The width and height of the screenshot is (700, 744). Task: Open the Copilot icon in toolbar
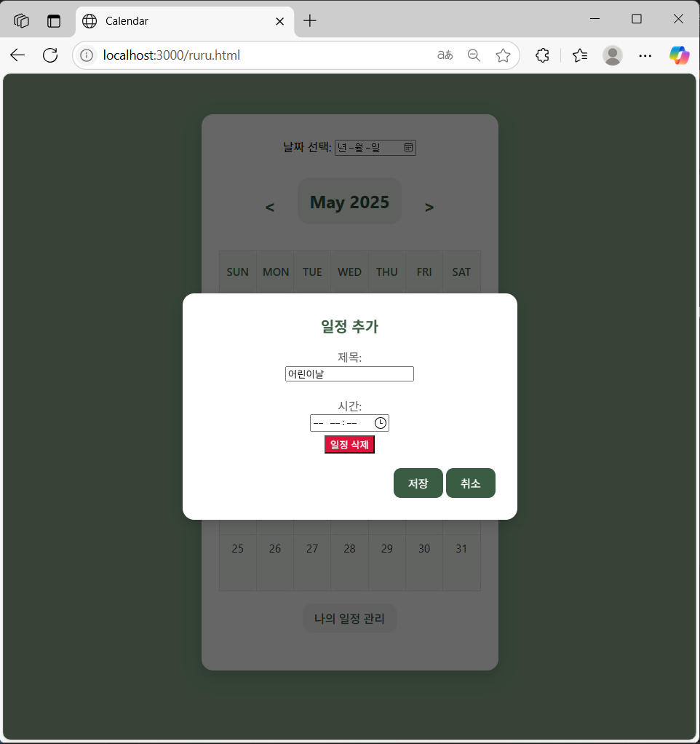(679, 55)
